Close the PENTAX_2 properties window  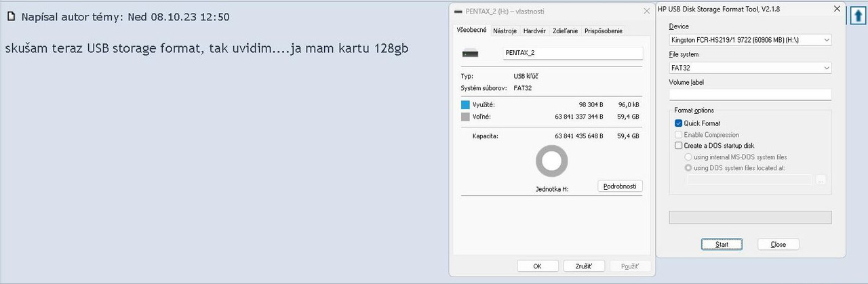pyautogui.click(x=646, y=12)
